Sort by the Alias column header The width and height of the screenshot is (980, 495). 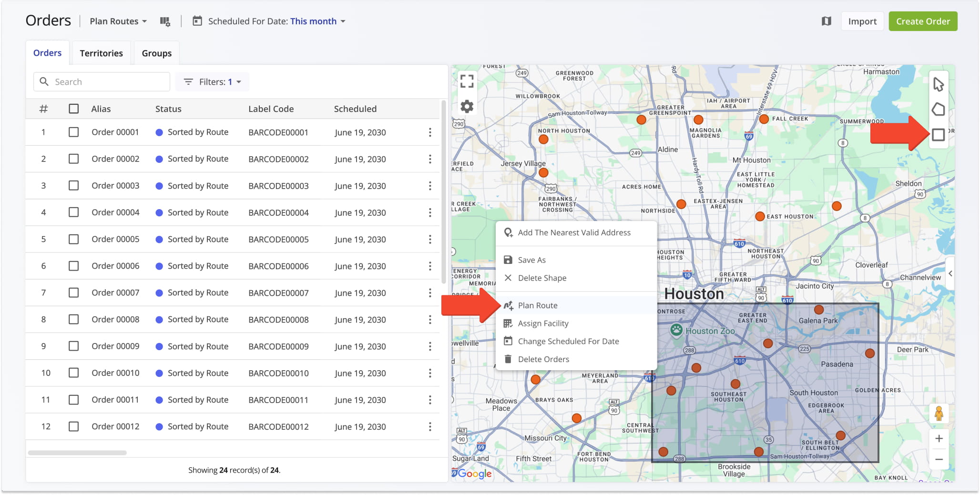101,109
